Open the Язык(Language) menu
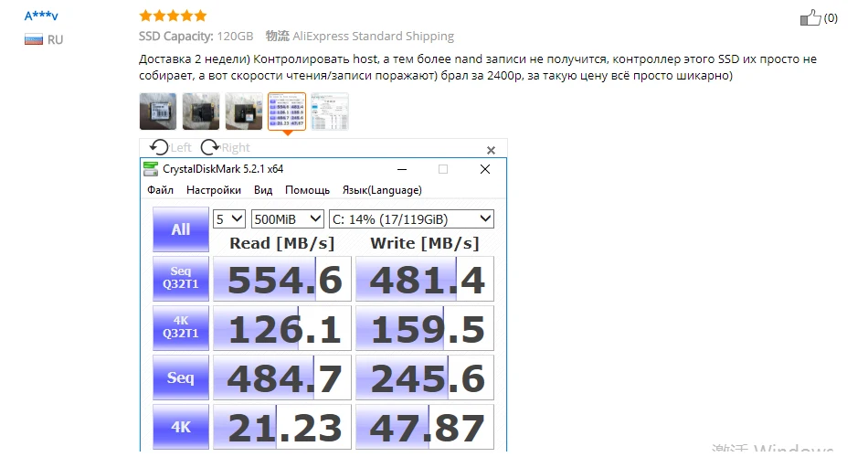This screenshot has height=457, width=868. point(382,190)
